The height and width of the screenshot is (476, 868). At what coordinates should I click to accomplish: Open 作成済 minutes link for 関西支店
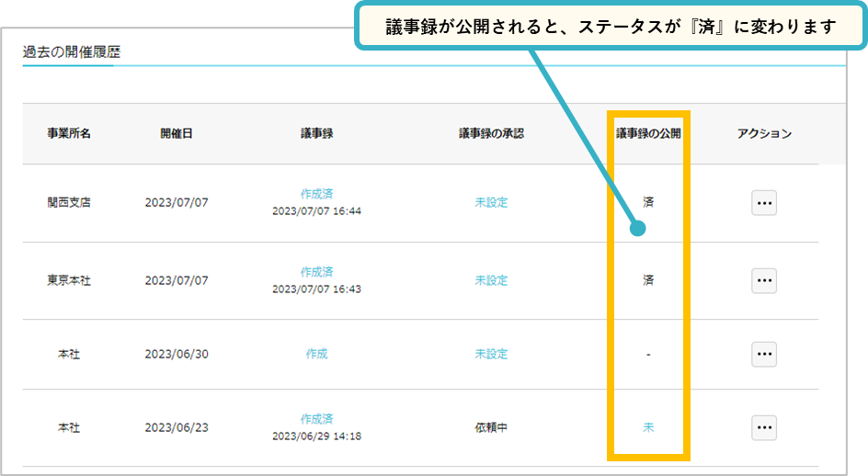click(x=316, y=194)
